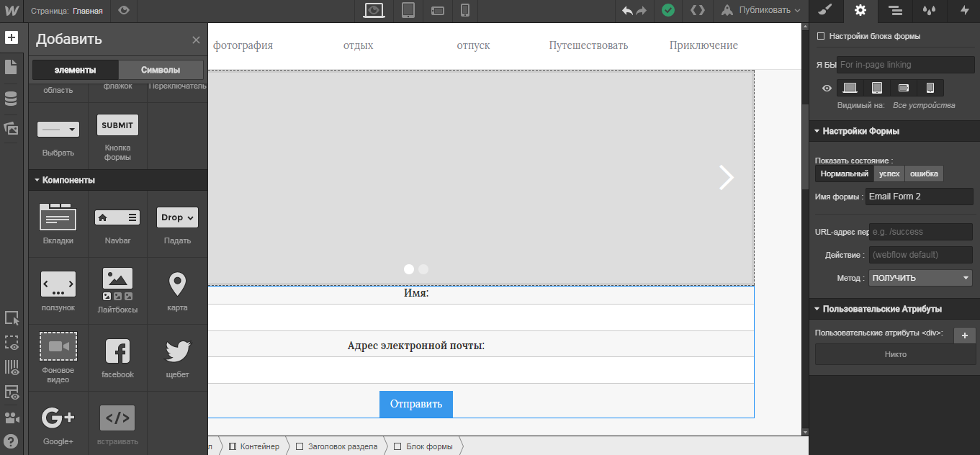Screen dimensions: 980x455
Task: Open the Assets panel icon
Action: point(11,129)
